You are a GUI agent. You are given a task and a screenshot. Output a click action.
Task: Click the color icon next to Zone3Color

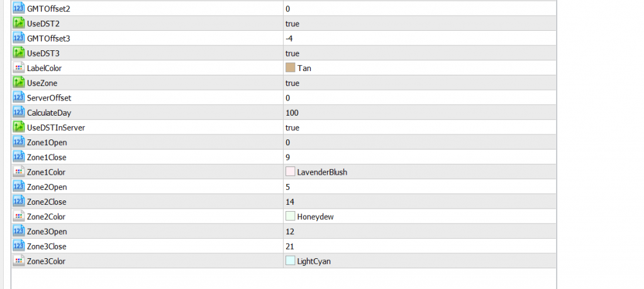pyautogui.click(x=18, y=261)
